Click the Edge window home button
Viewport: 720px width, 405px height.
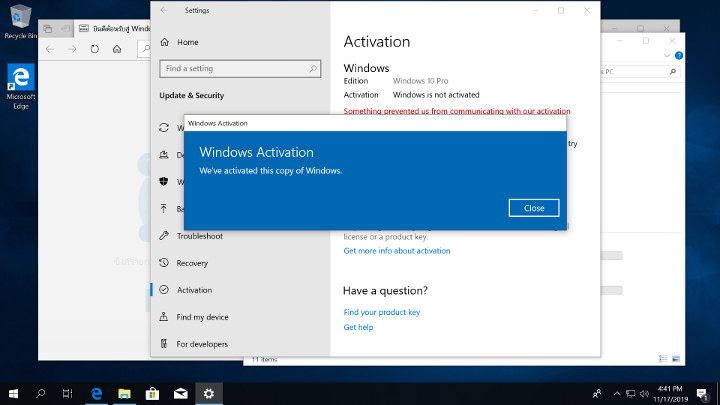pyautogui.click(x=117, y=49)
